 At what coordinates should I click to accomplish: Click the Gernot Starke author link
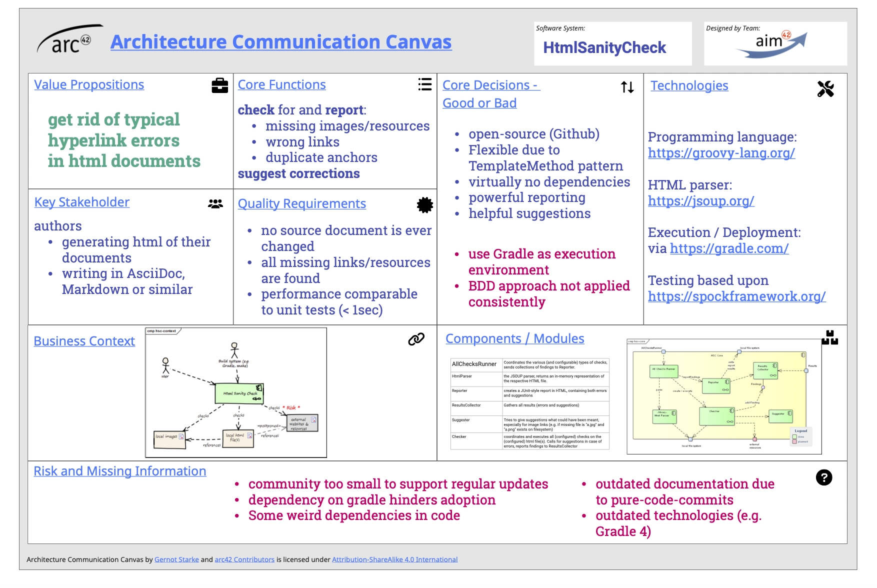(x=178, y=559)
